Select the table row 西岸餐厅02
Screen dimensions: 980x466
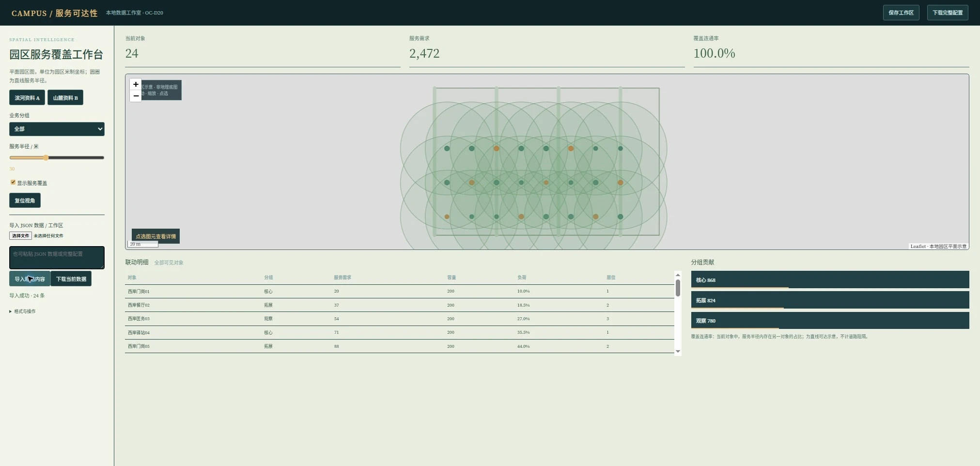click(400, 305)
